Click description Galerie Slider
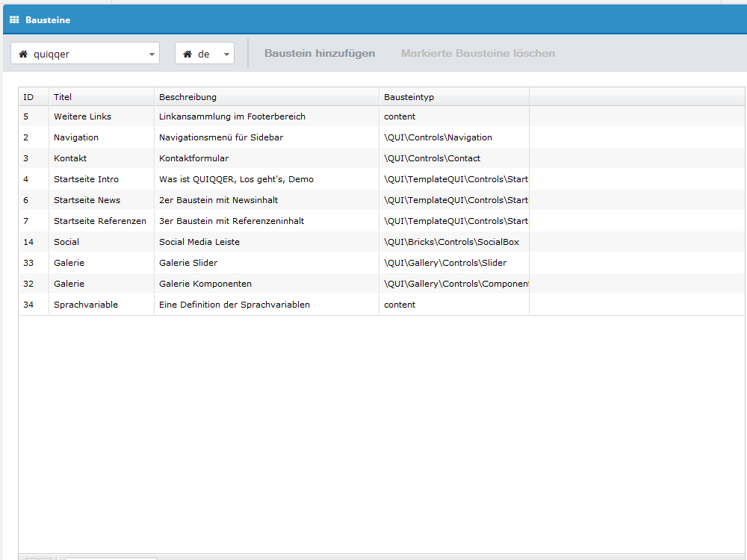The image size is (747, 560). (x=188, y=263)
